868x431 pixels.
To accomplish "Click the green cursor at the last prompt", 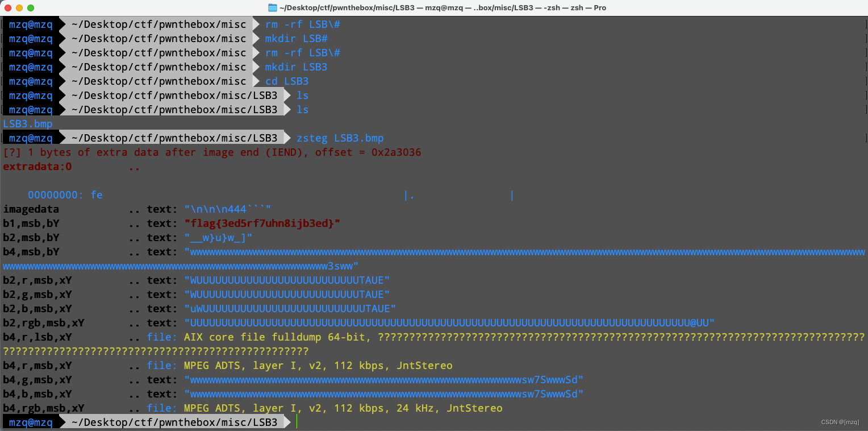I will [x=297, y=422].
